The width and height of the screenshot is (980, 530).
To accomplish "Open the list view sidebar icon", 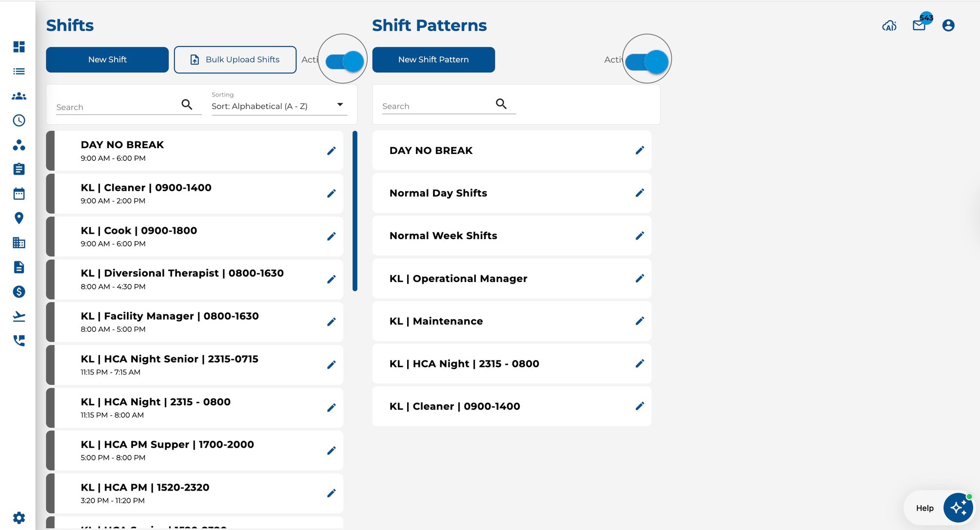I will pos(19,72).
